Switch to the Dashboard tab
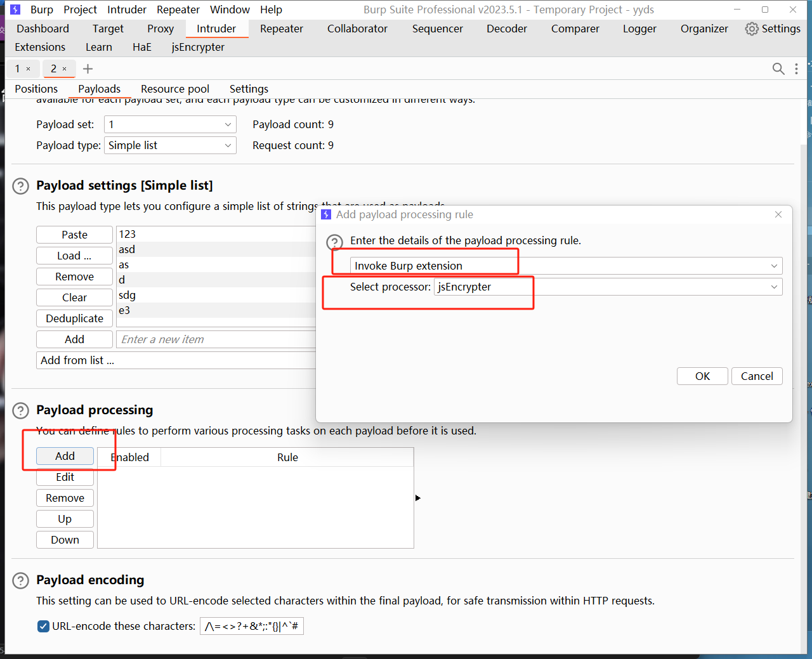Image resolution: width=812 pixels, height=659 pixels. click(43, 29)
